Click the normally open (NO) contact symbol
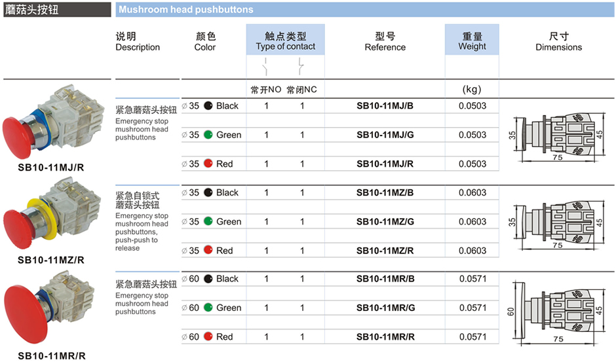The height and width of the screenshot is (364, 616). [x=265, y=67]
